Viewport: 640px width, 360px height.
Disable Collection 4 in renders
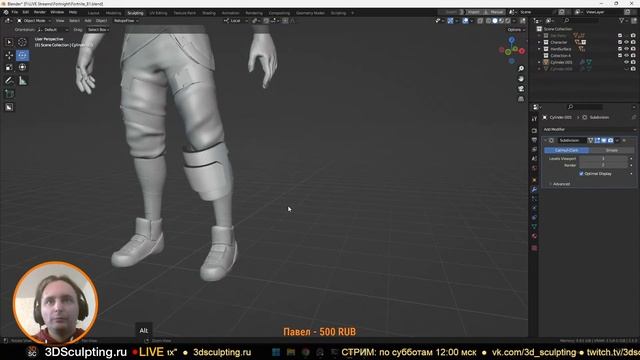tap(633, 56)
